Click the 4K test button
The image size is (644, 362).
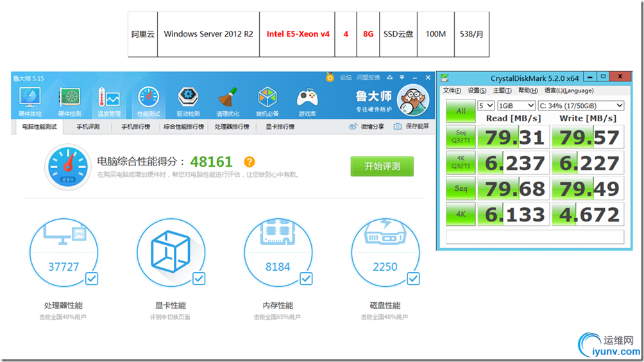461,214
